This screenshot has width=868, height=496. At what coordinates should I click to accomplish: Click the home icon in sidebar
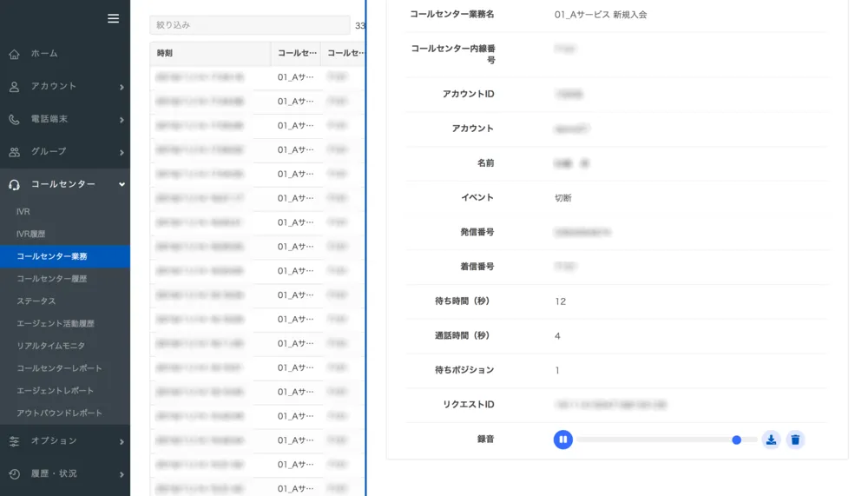click(x=15, y=54)
